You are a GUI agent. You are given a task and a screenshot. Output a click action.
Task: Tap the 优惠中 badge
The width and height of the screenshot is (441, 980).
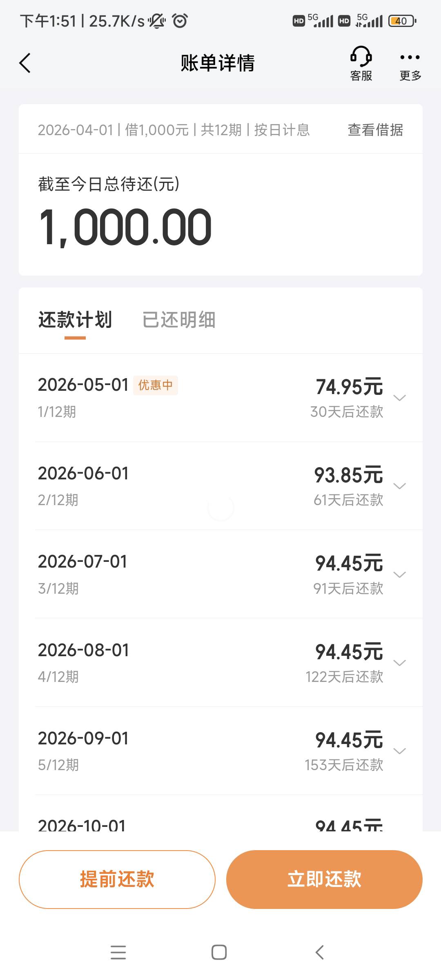coord(156,385)
